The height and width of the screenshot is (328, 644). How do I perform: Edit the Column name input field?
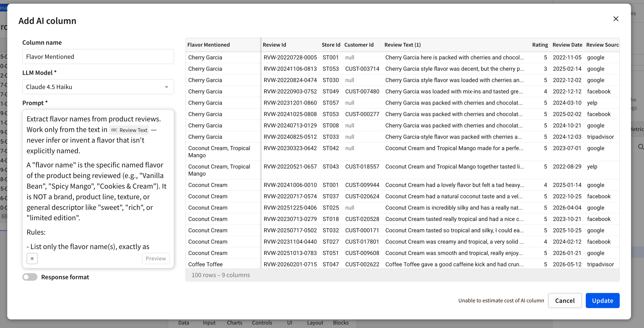click(98, 57)
